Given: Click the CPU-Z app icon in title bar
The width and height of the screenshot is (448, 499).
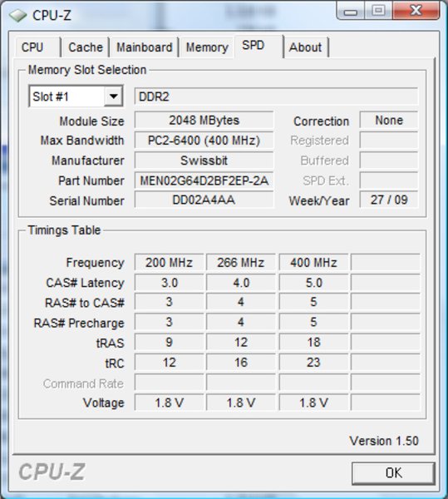Looking at the screenshot, I should (x=17, y=15).
